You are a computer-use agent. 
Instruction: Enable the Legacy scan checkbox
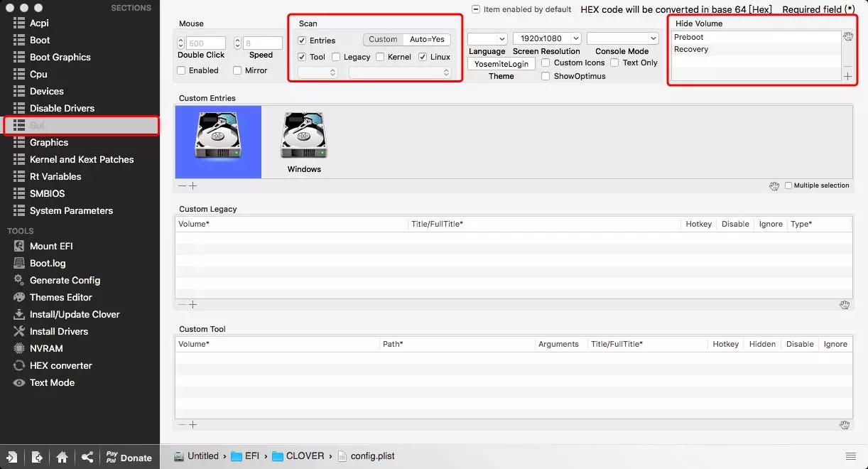tap(337, 57)
